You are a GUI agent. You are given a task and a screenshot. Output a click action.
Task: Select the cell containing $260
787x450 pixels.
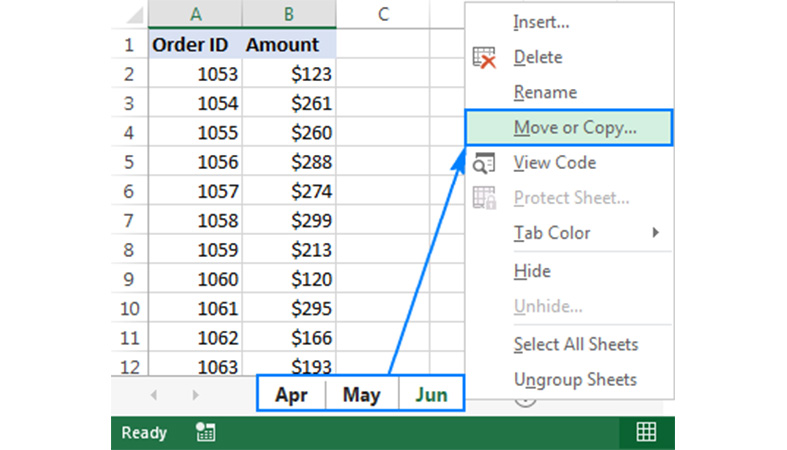pyautogui.click(x=289, y=132)
